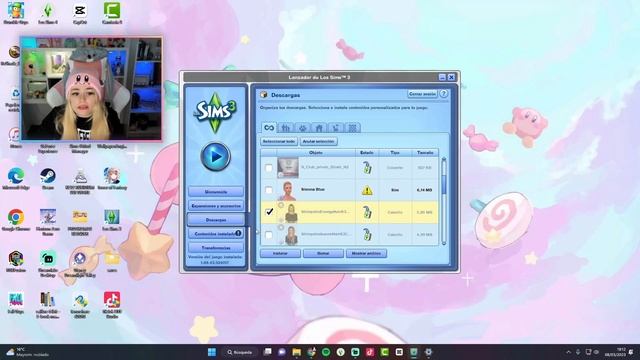Click the round blue Play button
Image resolution: width=640 pixels, height=360 pixels.
click(215, 156)
